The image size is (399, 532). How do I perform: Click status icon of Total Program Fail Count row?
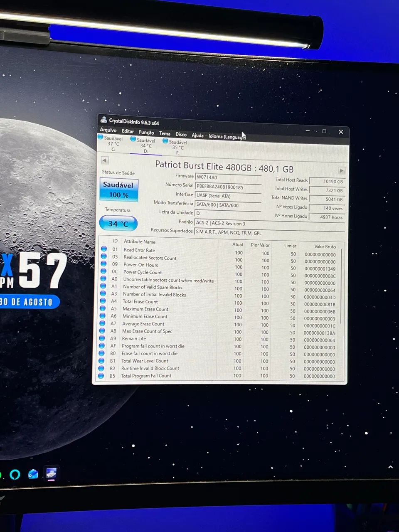(101, 376)
